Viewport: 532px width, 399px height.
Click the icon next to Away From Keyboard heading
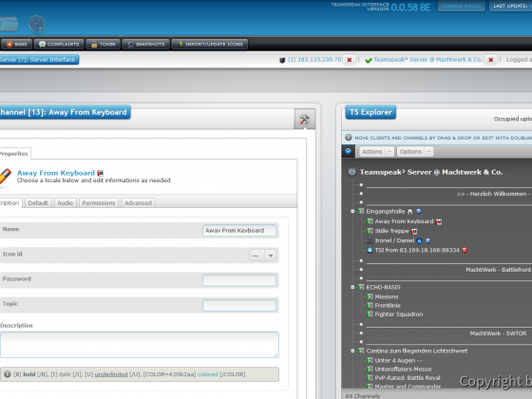(100, 173)
